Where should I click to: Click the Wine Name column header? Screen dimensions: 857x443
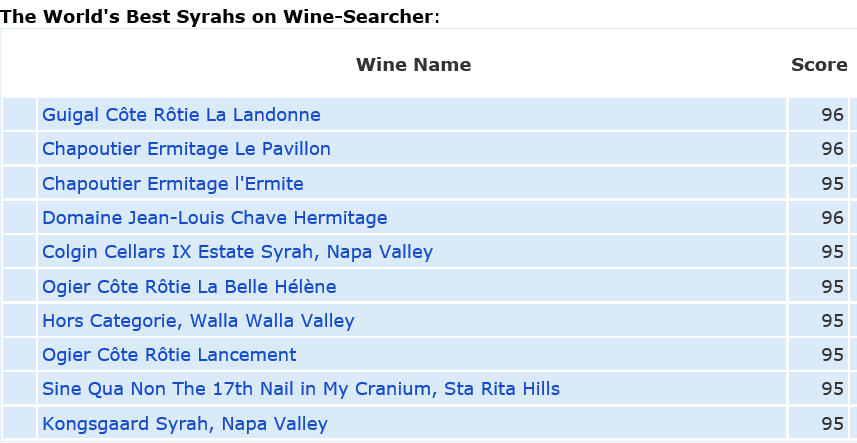click(413, 65)
